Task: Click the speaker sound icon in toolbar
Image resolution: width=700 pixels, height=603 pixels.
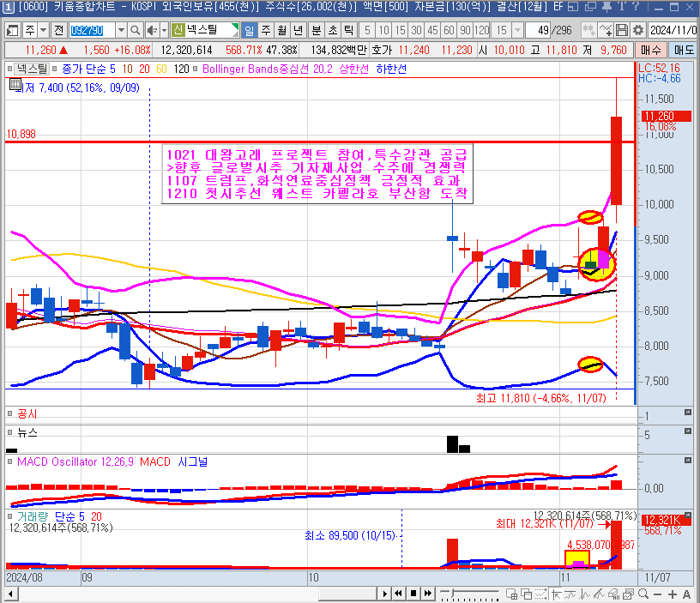Action: point(151,30)
